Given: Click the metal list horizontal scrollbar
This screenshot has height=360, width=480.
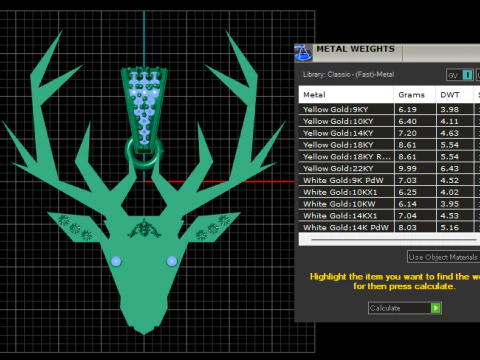Looking at the screenshot, I should [x=393, y=239].
